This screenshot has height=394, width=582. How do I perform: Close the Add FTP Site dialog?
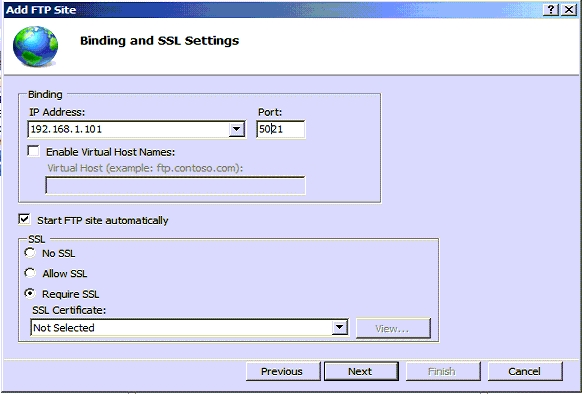point(568,10)
